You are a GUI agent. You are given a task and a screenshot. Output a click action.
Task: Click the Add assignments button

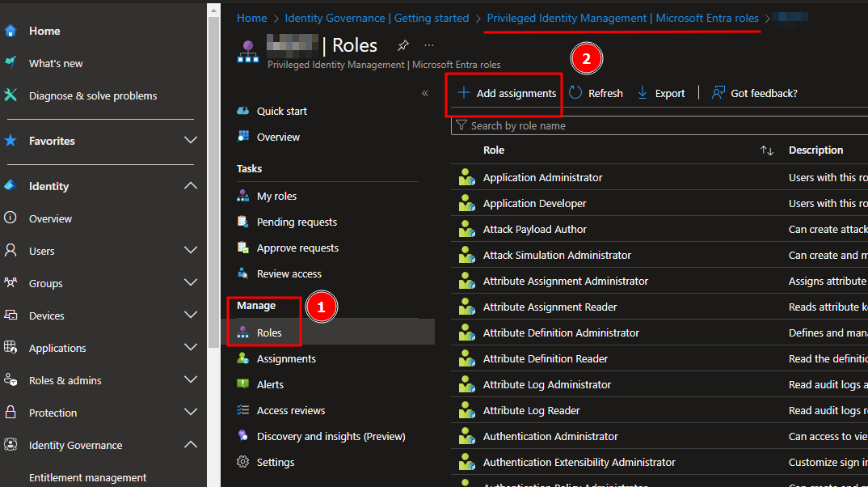click(504, 92)
